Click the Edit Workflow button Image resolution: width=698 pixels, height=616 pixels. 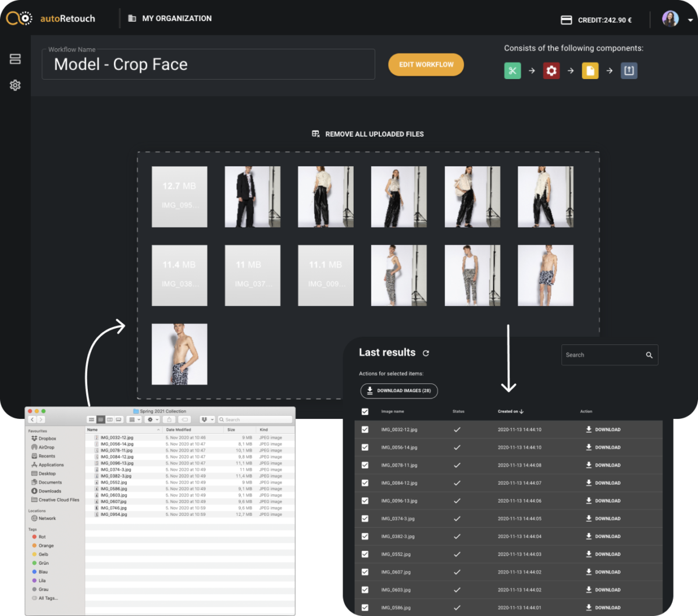[x=426, y=65]
